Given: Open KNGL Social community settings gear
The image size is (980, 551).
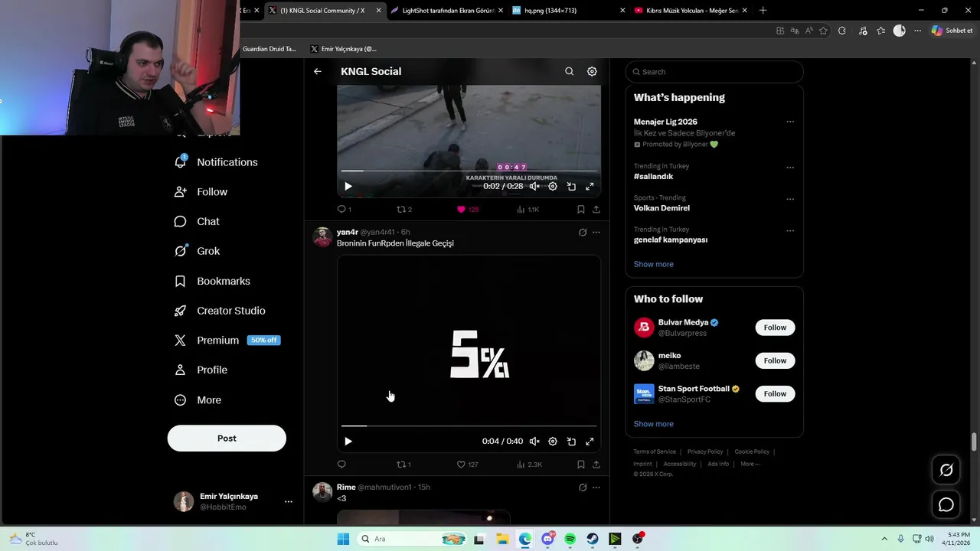Looking at the screenshot, I should click(592, 71).
